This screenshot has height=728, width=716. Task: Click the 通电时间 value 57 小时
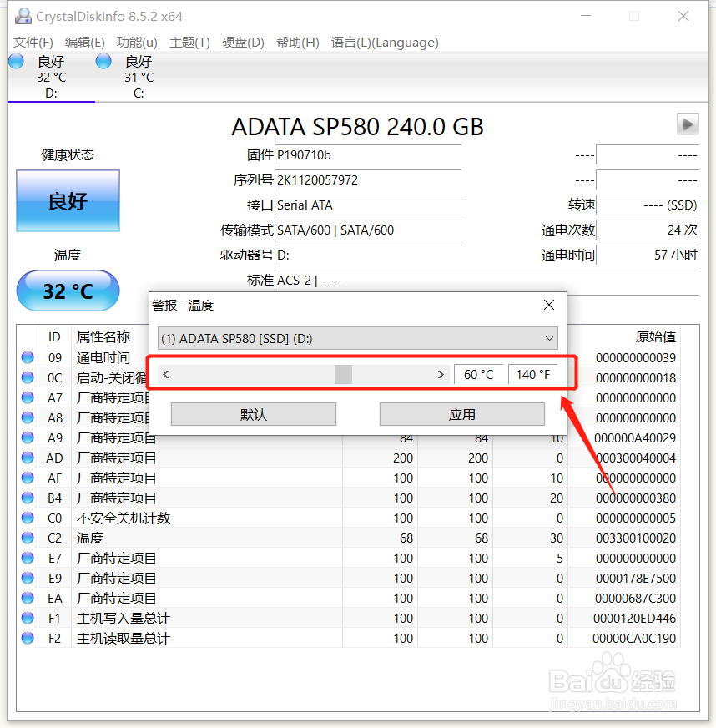[x=648, y=255]
